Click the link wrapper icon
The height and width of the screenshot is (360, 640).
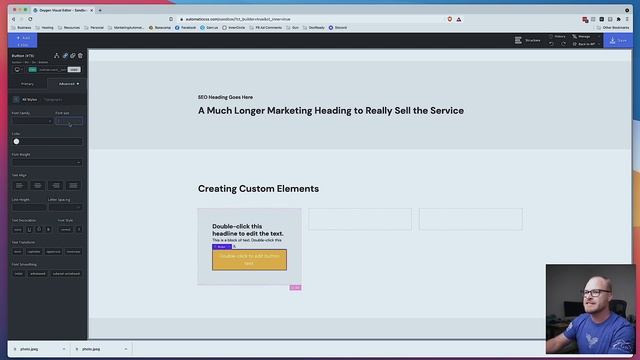[65, 56]
